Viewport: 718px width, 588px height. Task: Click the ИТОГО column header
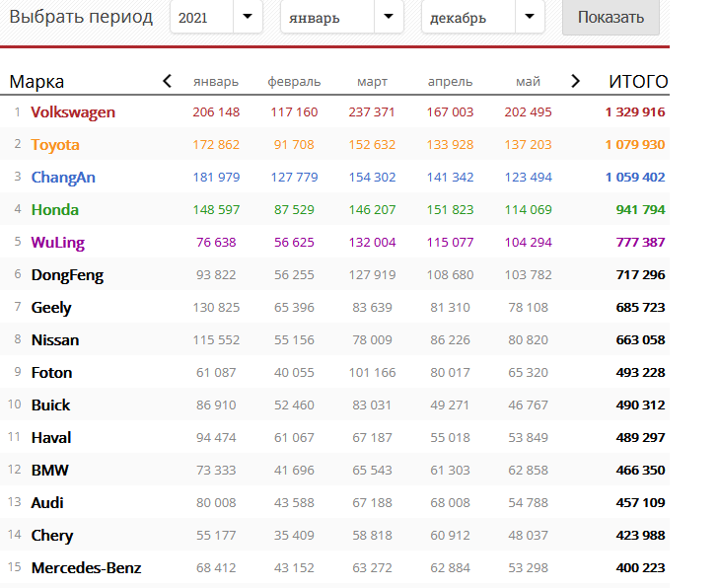pos(638,82)
